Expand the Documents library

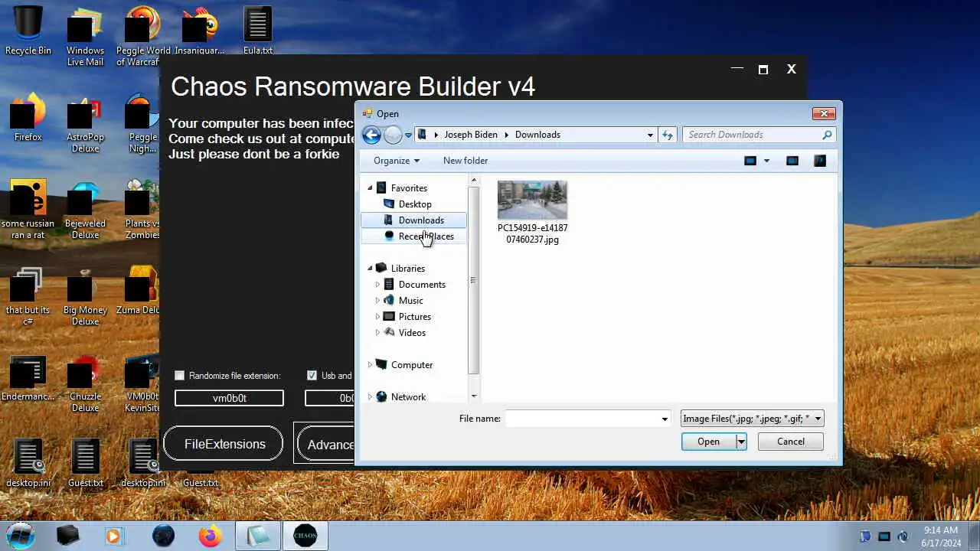pos(377,285)
